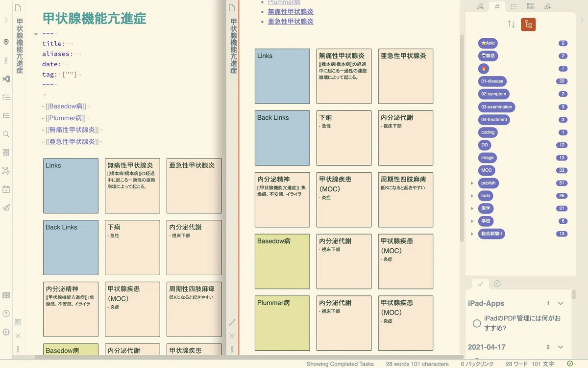Screen dimensions: 588x368
Task: Select the clock tab in lower sidebar
Action: 497,284
